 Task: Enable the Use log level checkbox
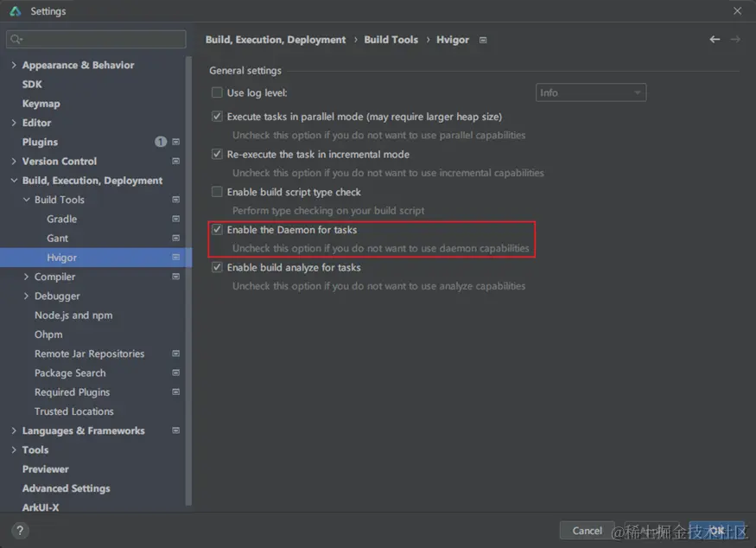point(217,92)
